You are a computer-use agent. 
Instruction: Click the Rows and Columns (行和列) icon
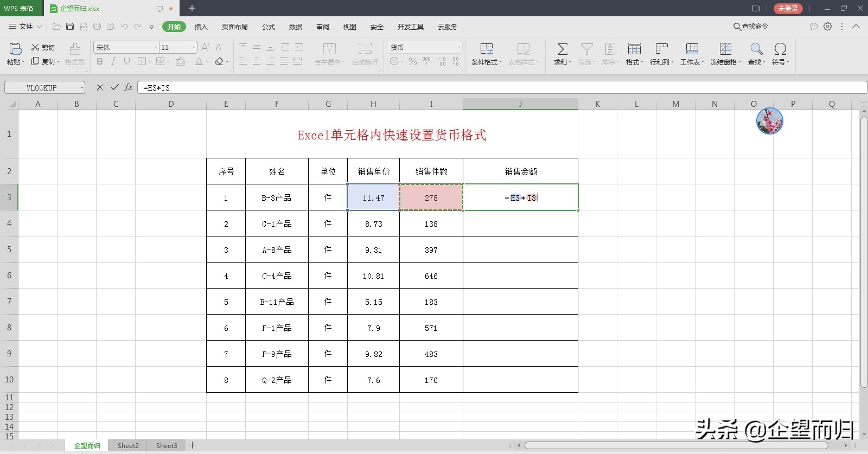(661, 49)
